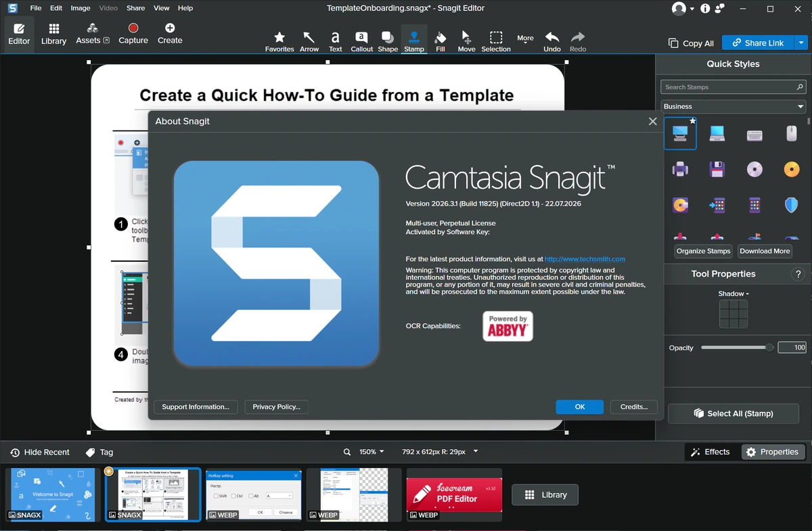The height and width of the screenshot is (531, 812).
Task: Pick the laptop stamp
Action: pyautogui.click(x=717, y=133)
